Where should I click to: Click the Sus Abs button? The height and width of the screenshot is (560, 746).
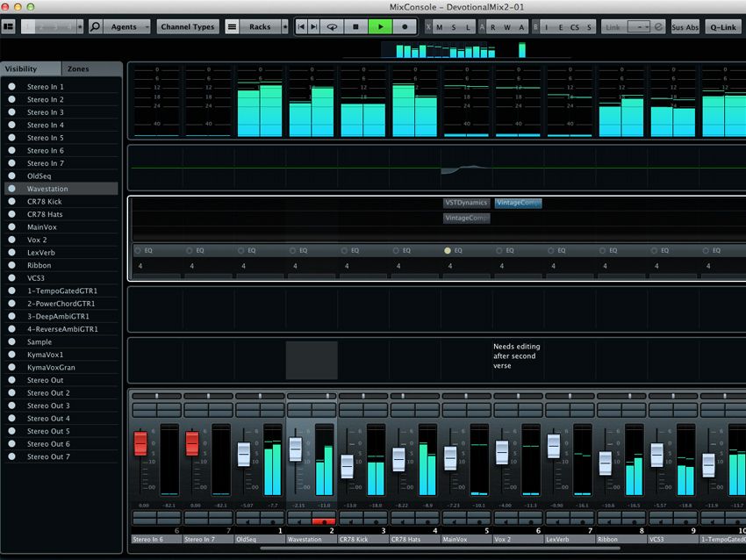[x=685, y=26]
